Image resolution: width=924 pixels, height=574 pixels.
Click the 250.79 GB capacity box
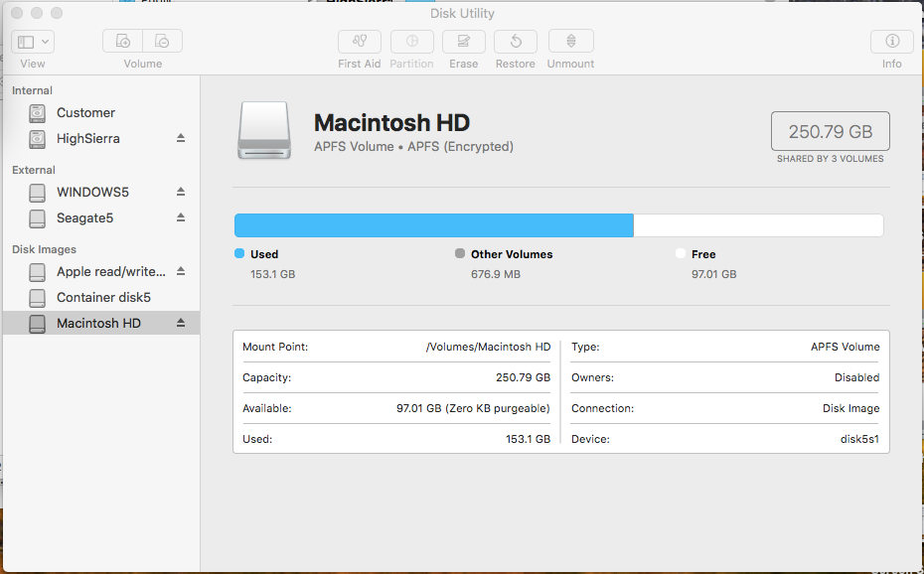tap(831, 131)
